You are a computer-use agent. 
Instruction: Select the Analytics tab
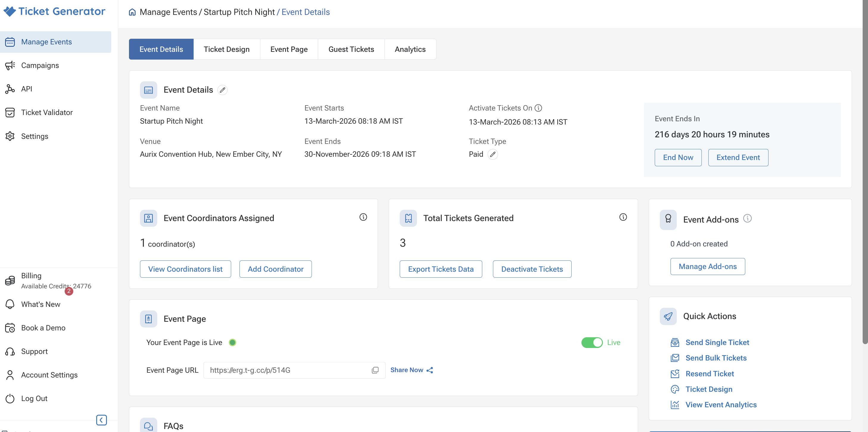click(410, 49)
